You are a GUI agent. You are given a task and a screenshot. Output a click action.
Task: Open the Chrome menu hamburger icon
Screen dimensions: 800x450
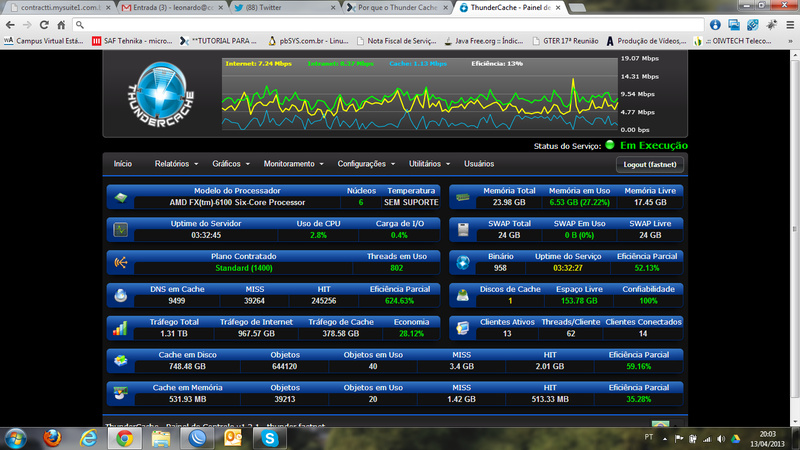[790, 24]
